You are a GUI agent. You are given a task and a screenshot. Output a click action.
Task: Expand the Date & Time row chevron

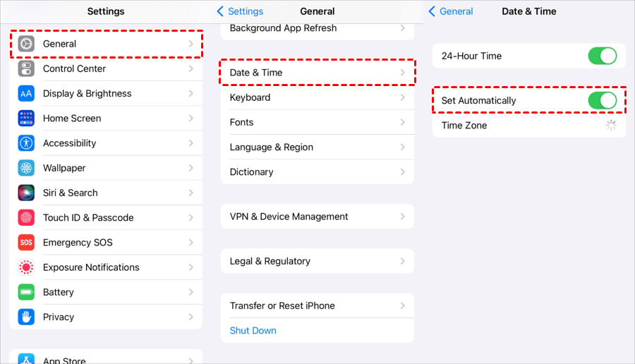pos(403,73)
